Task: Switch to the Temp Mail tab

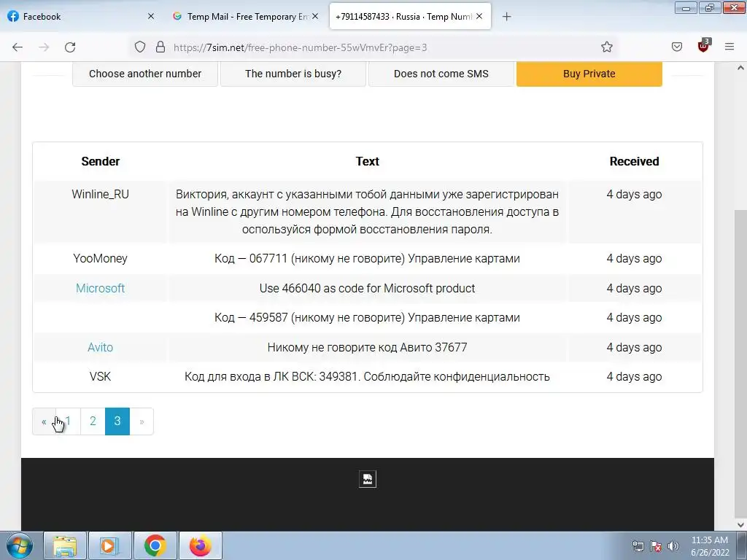Action: click(246, 16)
